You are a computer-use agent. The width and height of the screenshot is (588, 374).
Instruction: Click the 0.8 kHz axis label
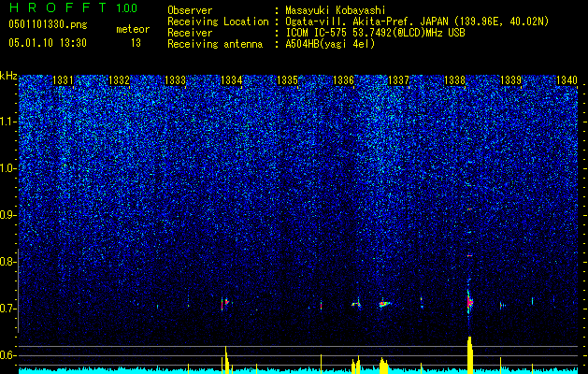click(7, 262)
